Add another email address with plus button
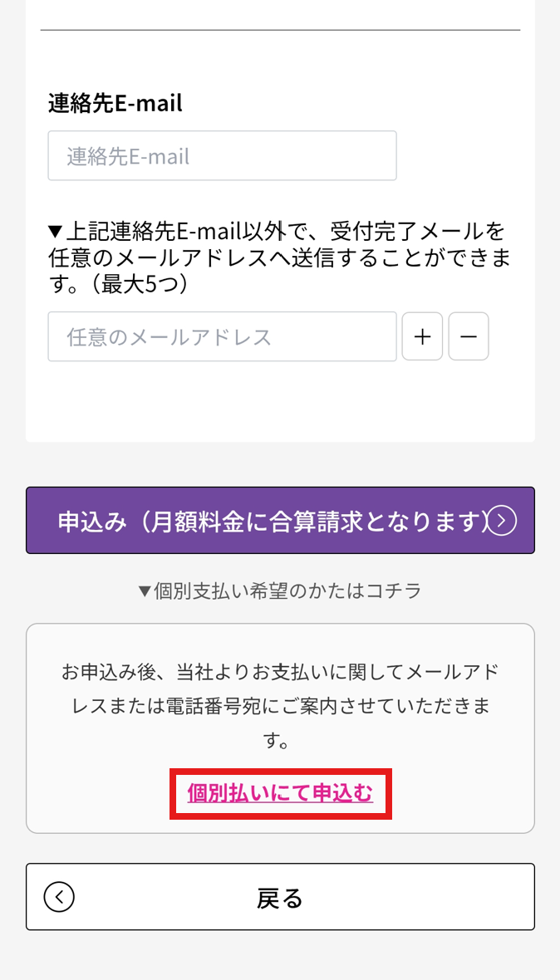560x980 pixels. click(x=422, y=336)
